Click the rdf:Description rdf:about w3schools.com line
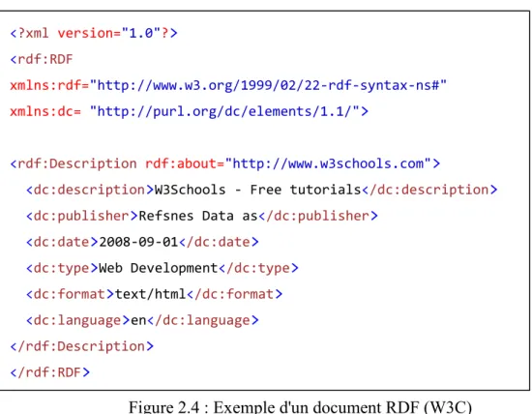Image resolution: width=532 pixels, height=414 pixels. pos(225,163)
